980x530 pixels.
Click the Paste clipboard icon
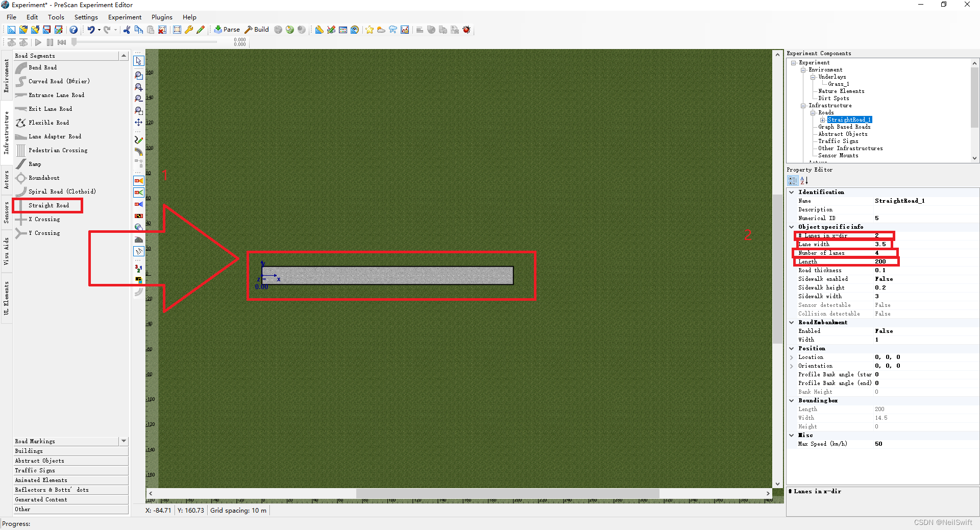click(151, 30)
